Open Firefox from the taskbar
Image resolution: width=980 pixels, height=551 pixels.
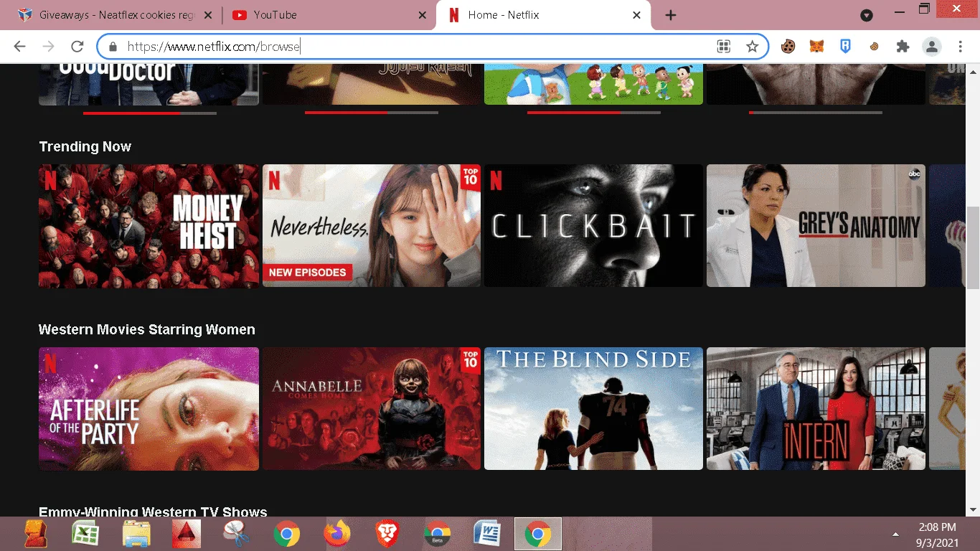click(x=336, y=534)
